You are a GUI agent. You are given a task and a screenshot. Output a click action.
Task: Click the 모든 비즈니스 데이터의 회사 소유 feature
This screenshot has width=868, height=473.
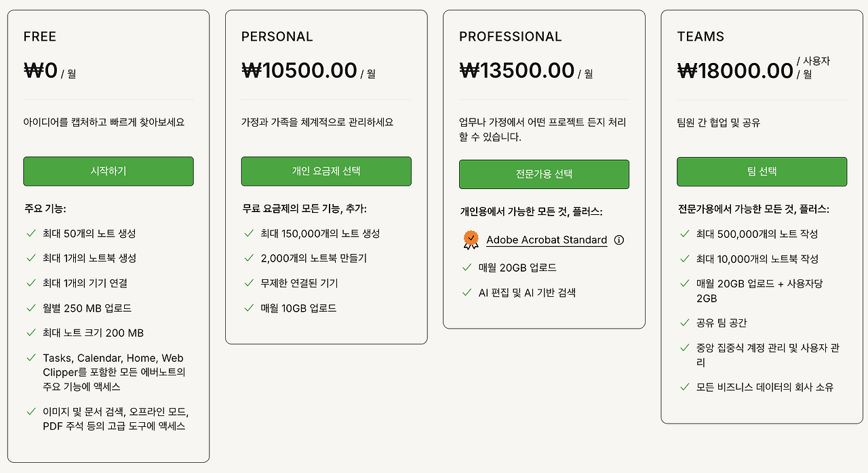pyautogui.click(x=765, y=388)
